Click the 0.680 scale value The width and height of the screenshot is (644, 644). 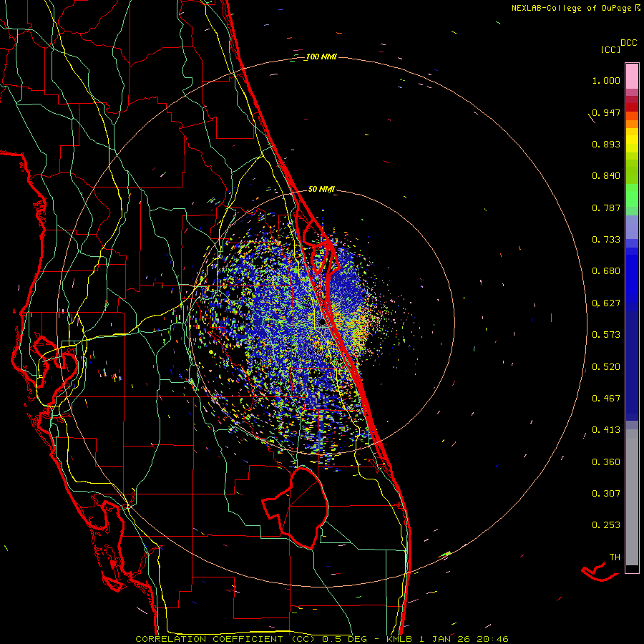click(x=606, y=271)
